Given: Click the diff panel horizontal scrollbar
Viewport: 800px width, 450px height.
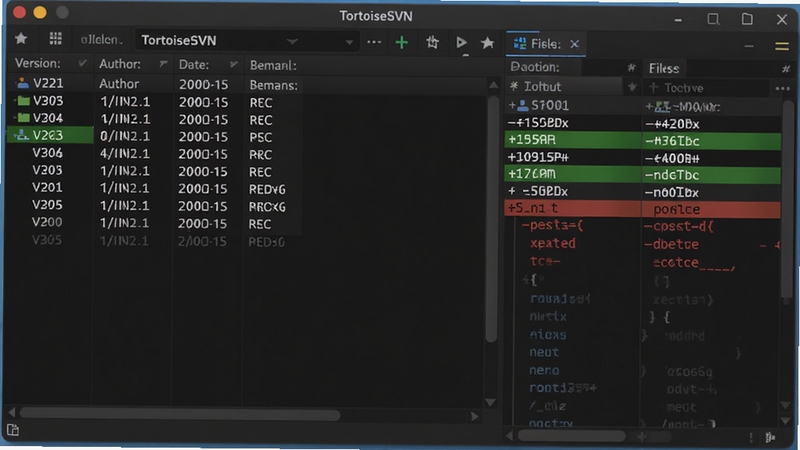Looking at the screenshot, I should [x=571, y=436].
